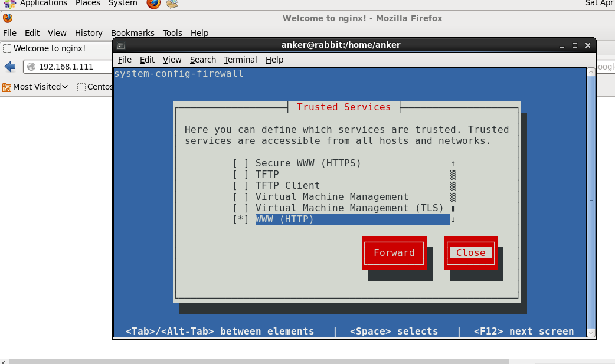615x364 pixels.
Task: Close the anker@rabbit terminal window
Action: [x=587, y=45]
